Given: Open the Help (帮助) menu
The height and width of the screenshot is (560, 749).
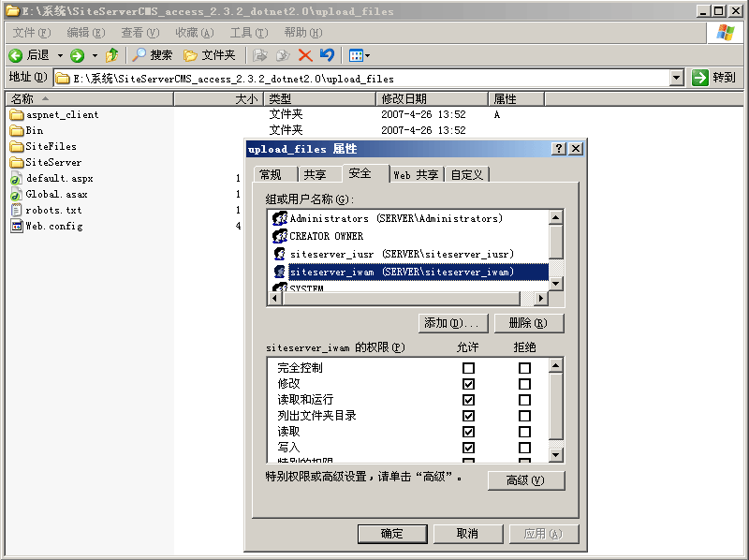Looking at the screenshot, I should coord(303,33).
